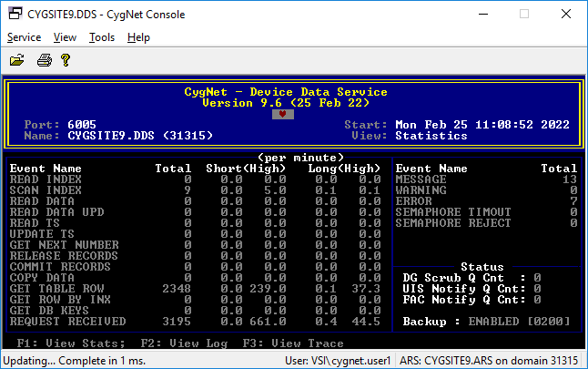Open the Service menu
This screenshot has height=369, width=588.
[x=24, y=37]
